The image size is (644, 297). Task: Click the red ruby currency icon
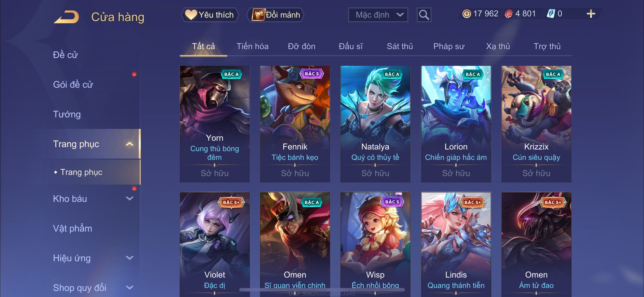pos(509,14)
